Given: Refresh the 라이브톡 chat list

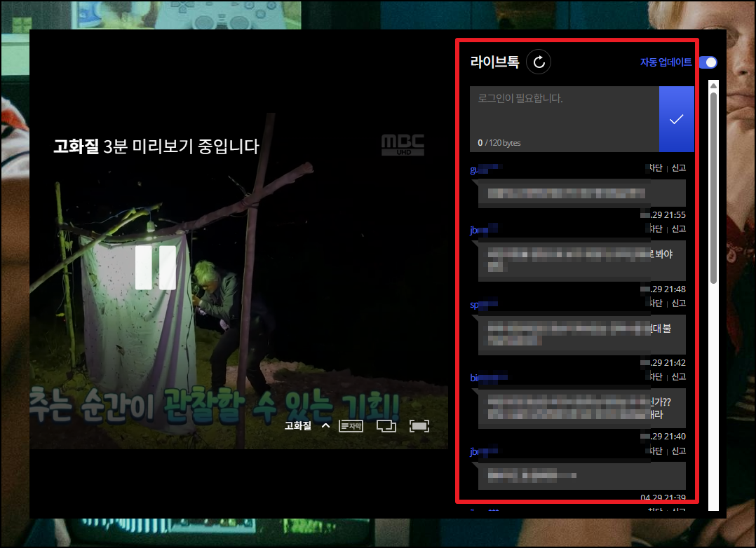Looking at the screenshot, I should coord(539,62).
